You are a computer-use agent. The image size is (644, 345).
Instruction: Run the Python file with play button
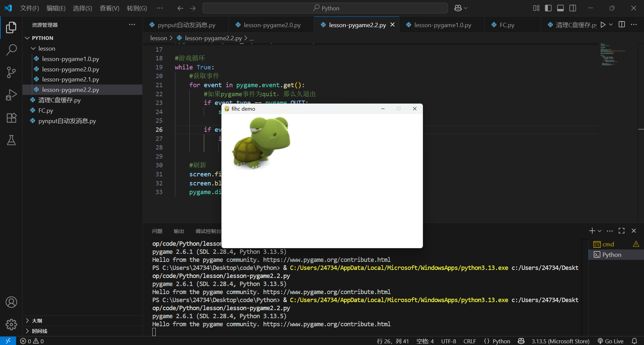coord(603,25)
